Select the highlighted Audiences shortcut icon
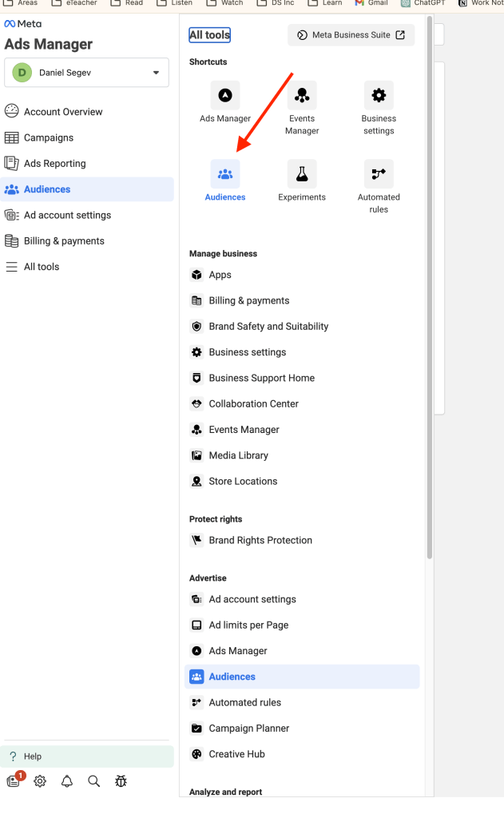The width and height of the screenshot is (504, 818). [224, 173]
